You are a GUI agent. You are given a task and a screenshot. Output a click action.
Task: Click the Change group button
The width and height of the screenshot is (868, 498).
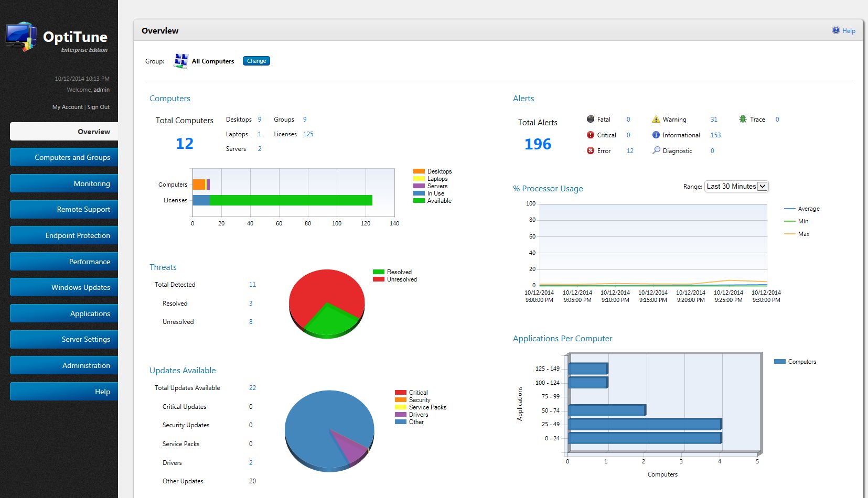click(256, 61)
